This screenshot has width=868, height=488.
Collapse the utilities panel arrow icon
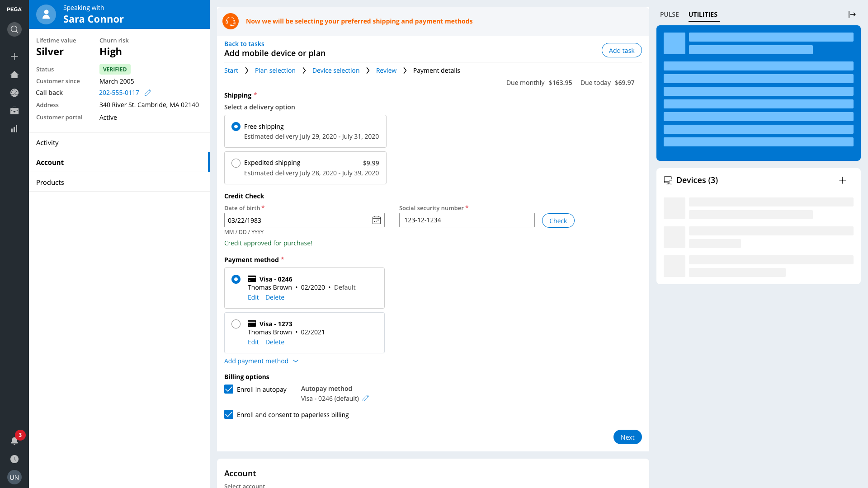[852, 14]
